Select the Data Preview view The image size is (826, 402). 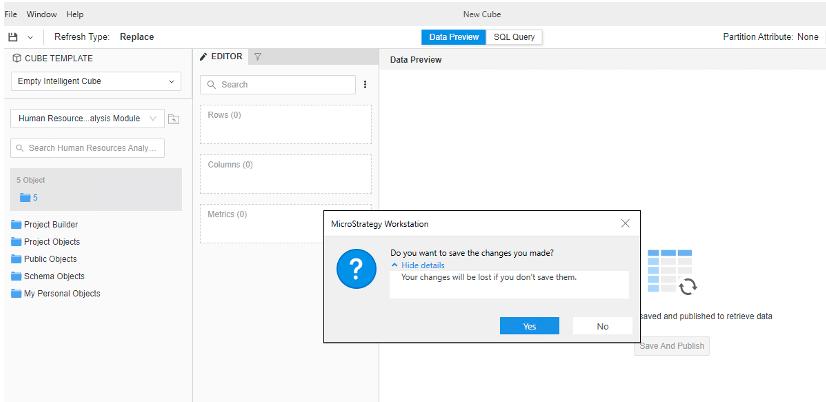point(453,37)
